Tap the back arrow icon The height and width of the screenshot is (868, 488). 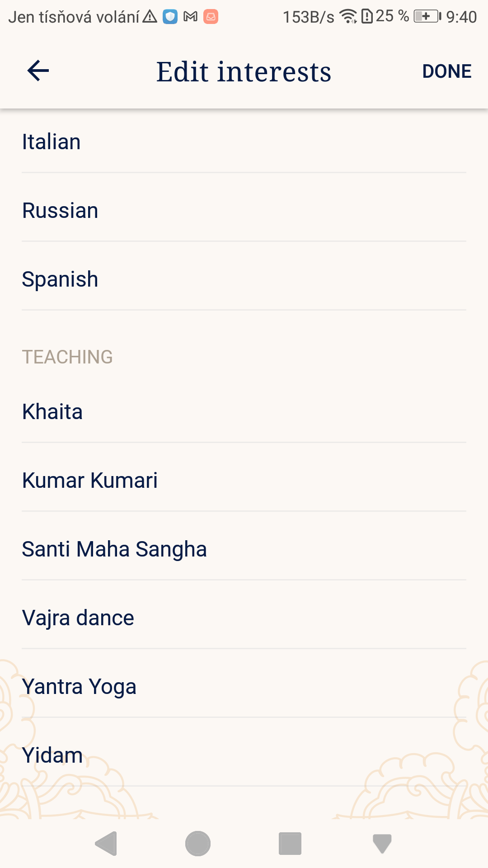click(38, 71)
